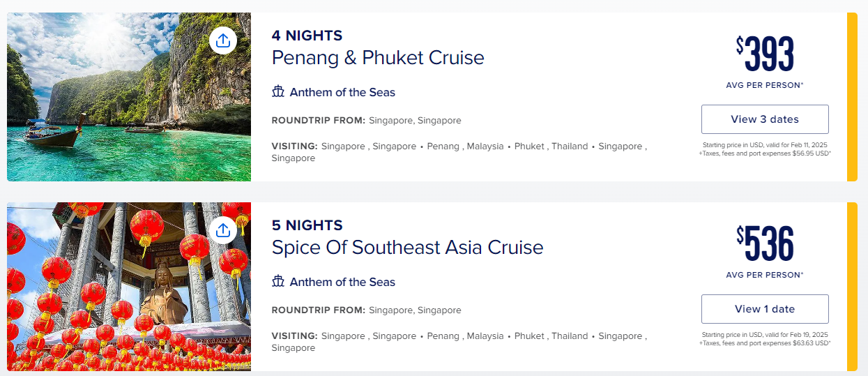This screenshot has height=376, width=868.
Task: Click yellow edge bar of first cruise card
Action: (x=852, y=96)
